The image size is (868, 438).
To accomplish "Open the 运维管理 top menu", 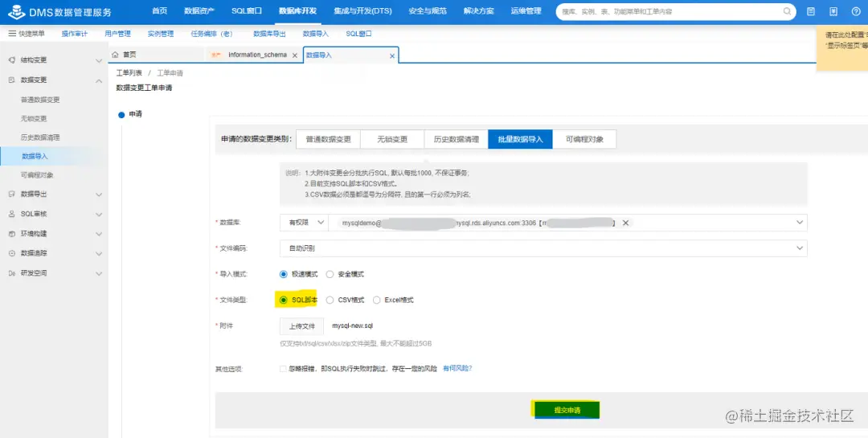I will [526, 11].
